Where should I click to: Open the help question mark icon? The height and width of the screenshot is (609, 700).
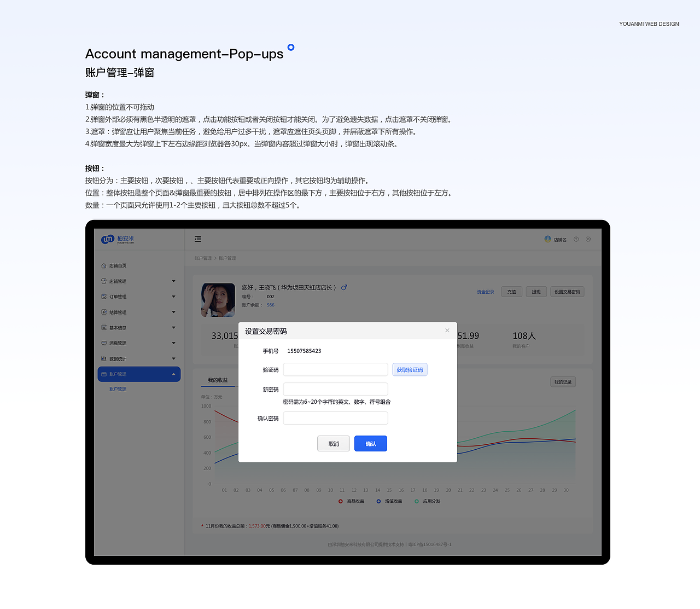[x=576, y=239]
